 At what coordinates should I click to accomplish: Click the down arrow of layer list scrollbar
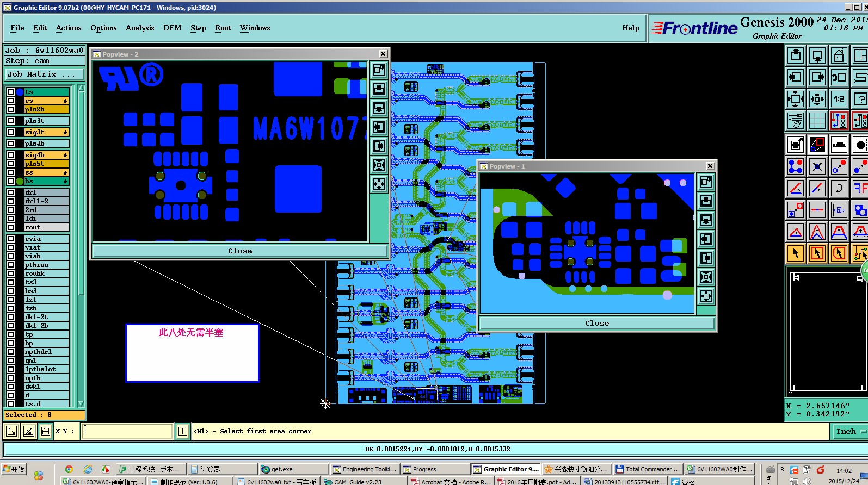click(x=81, y=404)
